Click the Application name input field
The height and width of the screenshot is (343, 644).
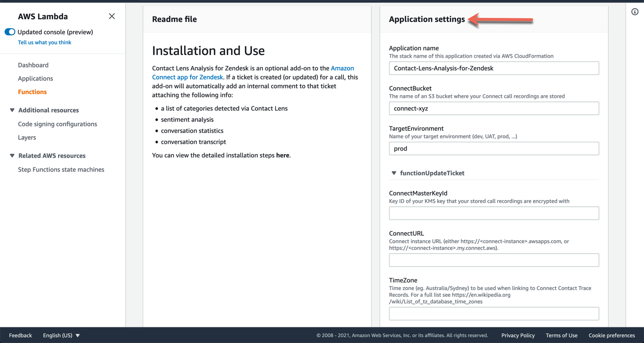(494, 68)
